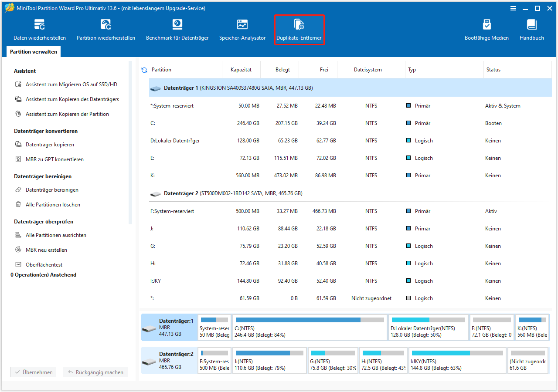This screenshot has width=558, height=392.
Task: Select the D:Lokaler Datentr?ger row
Action: (x=350, y=141)
